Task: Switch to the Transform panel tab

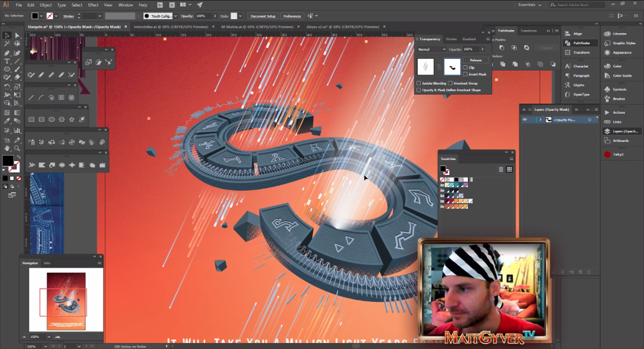Action: pyautogui.click(x=528, y=31)
